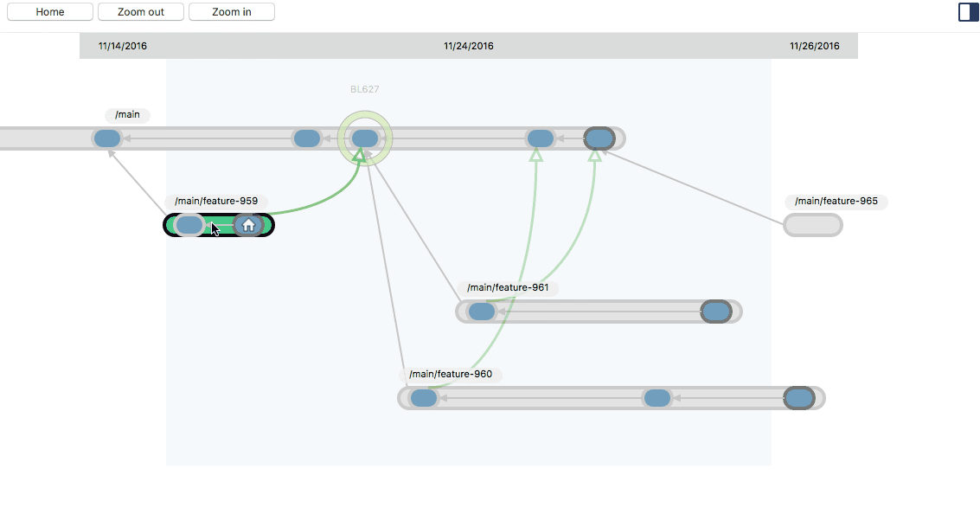Click the 11/24/2016 date header

(x=468, y=45)
